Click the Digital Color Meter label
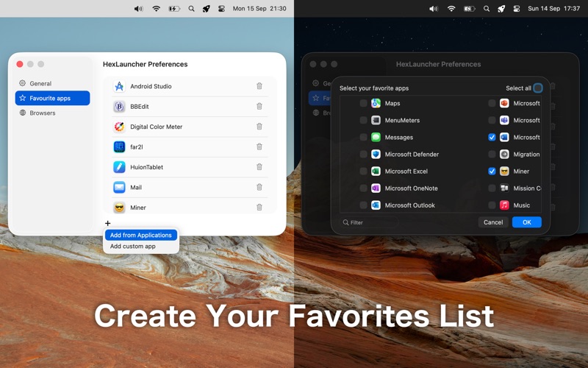The height and width of the screenshot is (368, 588). 157,127
